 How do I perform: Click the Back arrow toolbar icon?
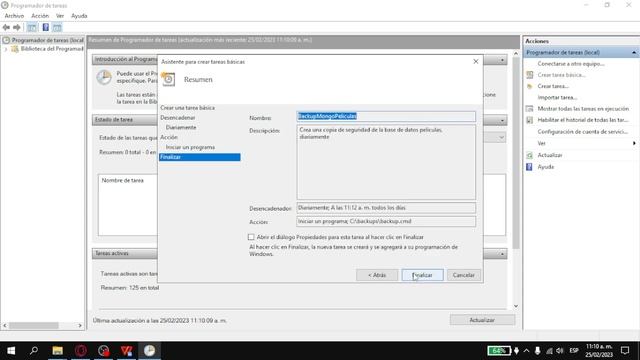coord(6,27)
